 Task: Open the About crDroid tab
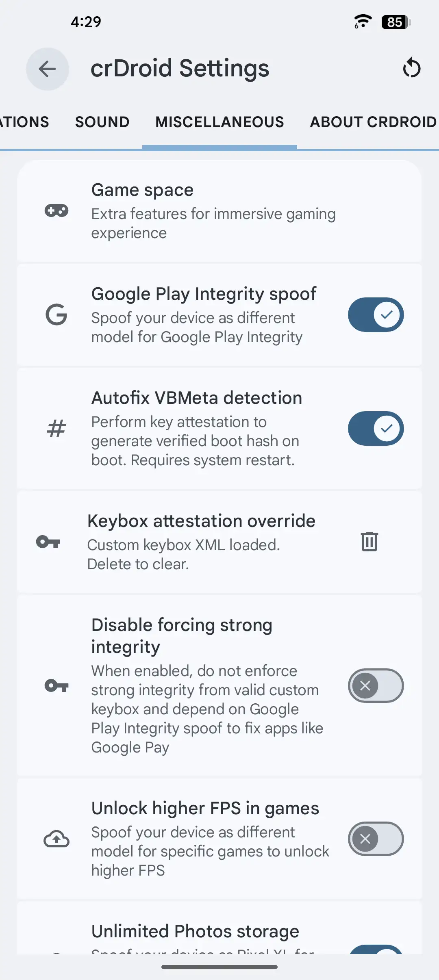pos(373,122)
